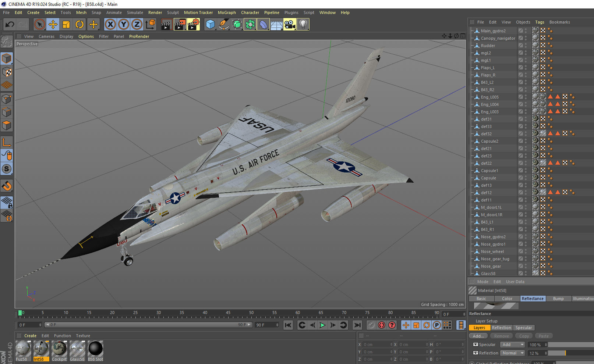Switch to the Bump tab
This screenshot has width=594, height=364.
tap(558, 299)
